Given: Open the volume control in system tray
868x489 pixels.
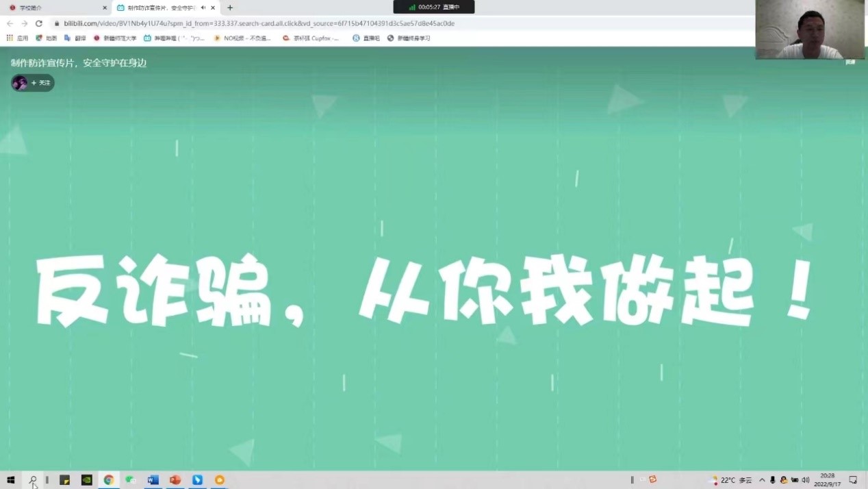Looking at the screenshot, I should click(806, 480).
